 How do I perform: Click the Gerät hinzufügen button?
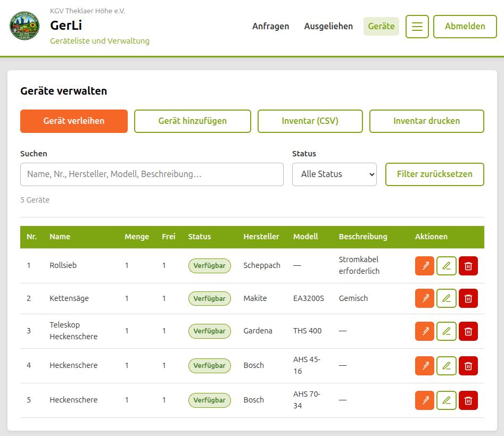[x=193, y=121]
